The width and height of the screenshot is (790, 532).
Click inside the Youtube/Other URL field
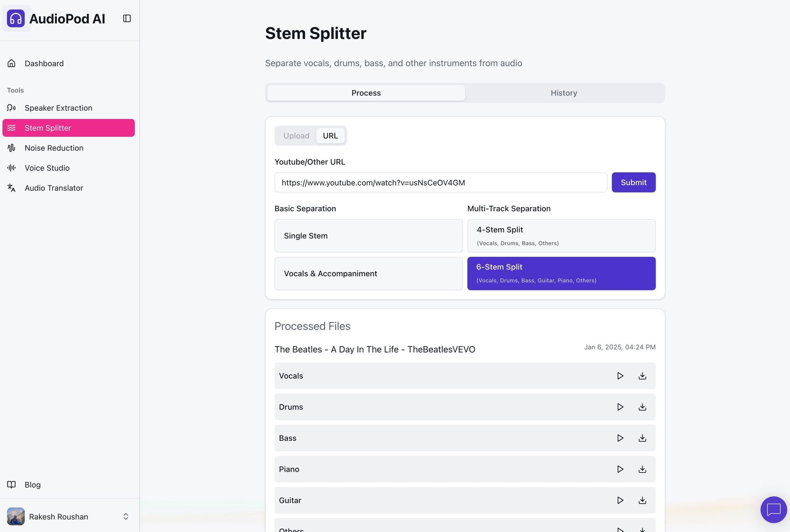pyautogui.click(x=441, y=182)
